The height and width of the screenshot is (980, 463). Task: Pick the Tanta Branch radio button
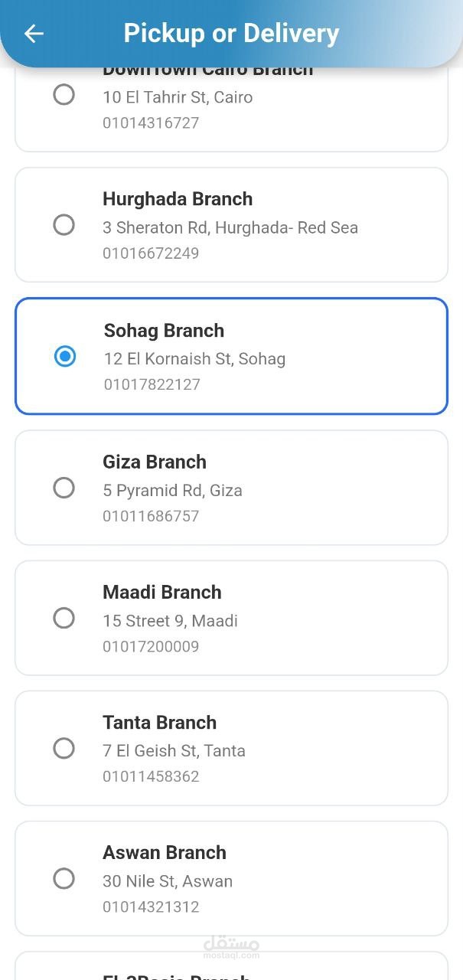click(x=64, y=748)
